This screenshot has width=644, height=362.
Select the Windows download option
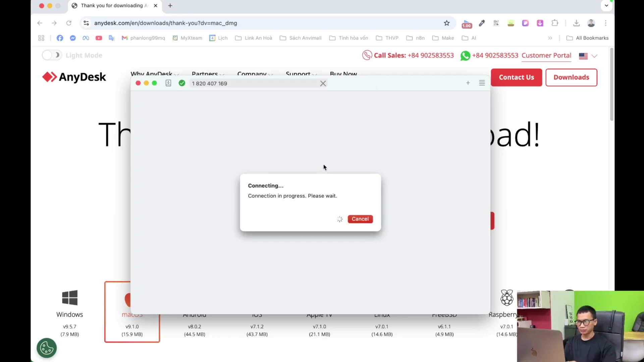click(70, 312)
